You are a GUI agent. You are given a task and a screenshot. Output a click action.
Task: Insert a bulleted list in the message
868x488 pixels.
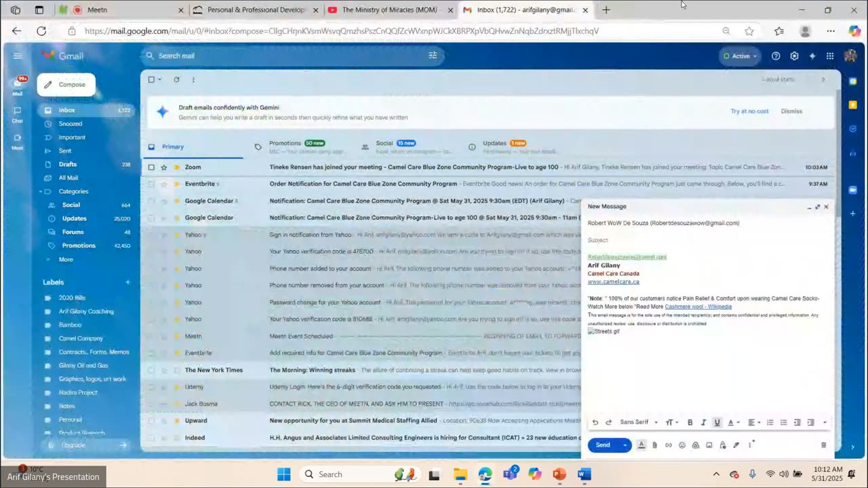[x=783, y=422]
